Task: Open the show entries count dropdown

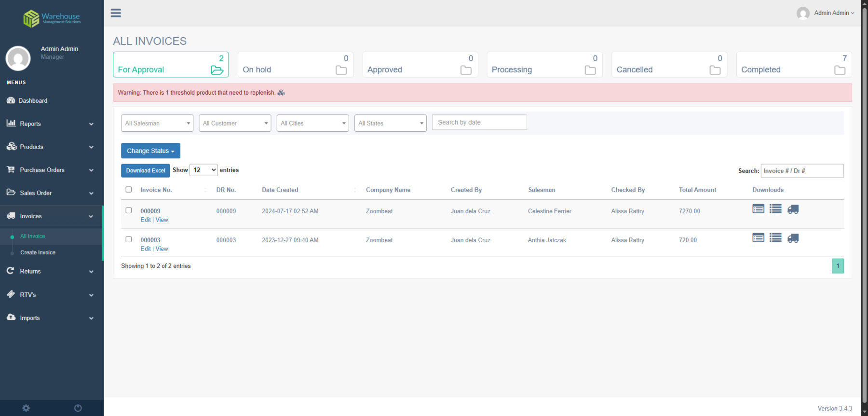Action: tap(203, 170)
